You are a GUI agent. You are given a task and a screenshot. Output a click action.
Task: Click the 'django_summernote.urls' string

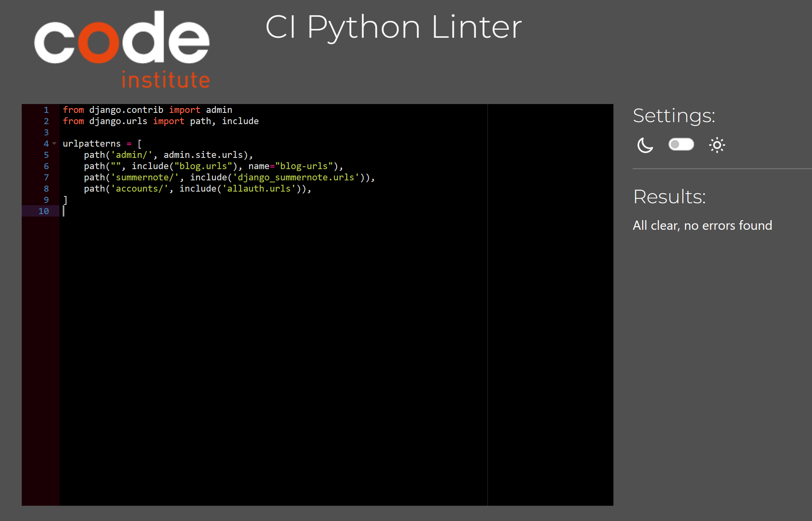(x=296, y=178)
